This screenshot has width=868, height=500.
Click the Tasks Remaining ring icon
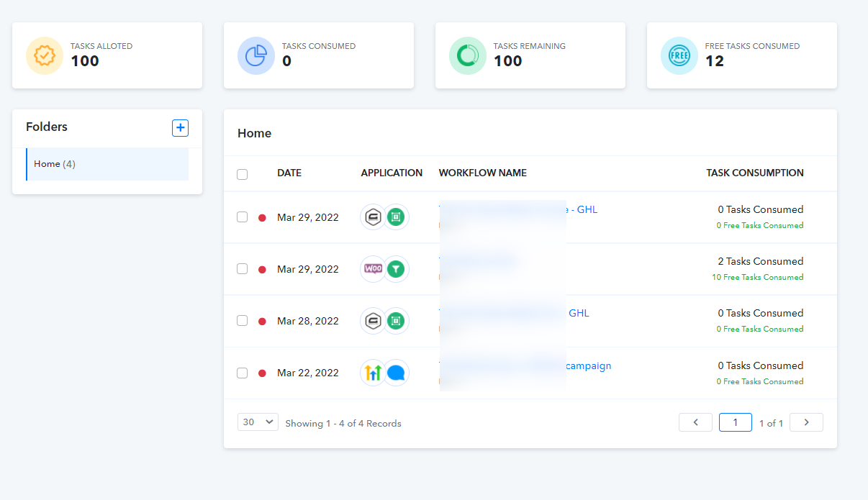click(468, 55)
